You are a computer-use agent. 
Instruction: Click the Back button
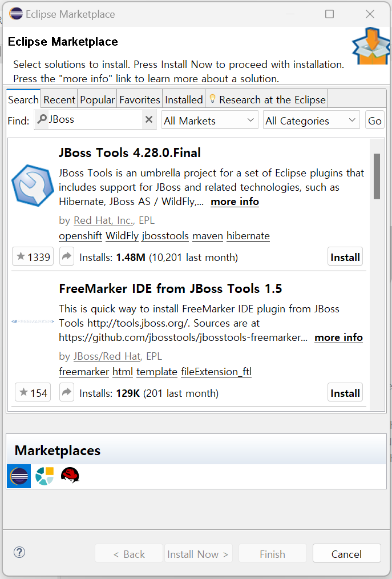point(129,553)
